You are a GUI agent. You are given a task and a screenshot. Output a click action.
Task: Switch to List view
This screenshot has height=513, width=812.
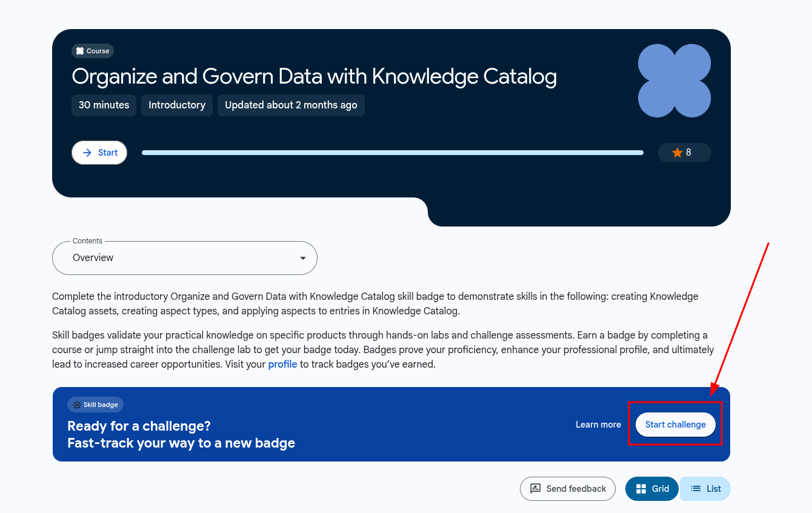pos(705,489)
